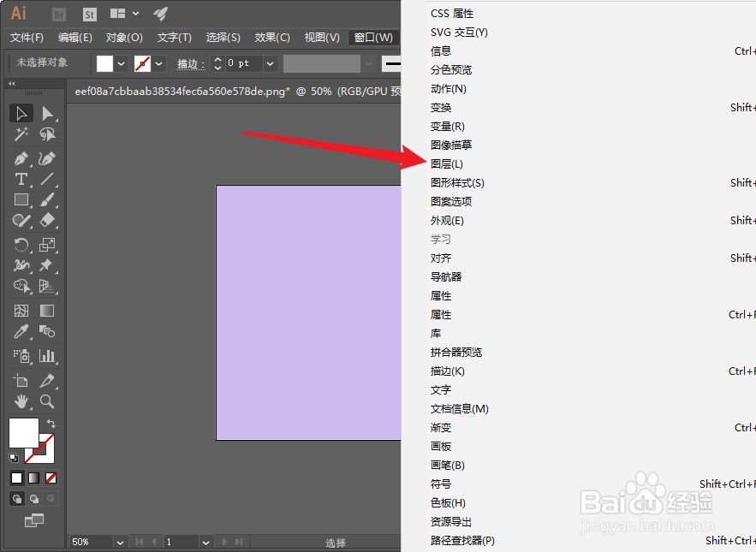Set paint to None mode
Viewport: 756px width, 552px height.
click(x=51, y=478)
